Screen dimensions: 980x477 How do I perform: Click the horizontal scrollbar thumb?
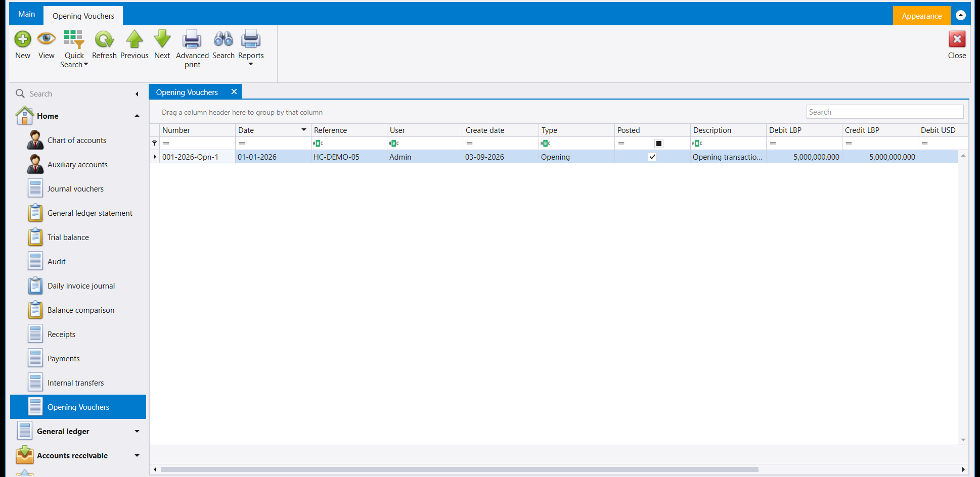459,469
